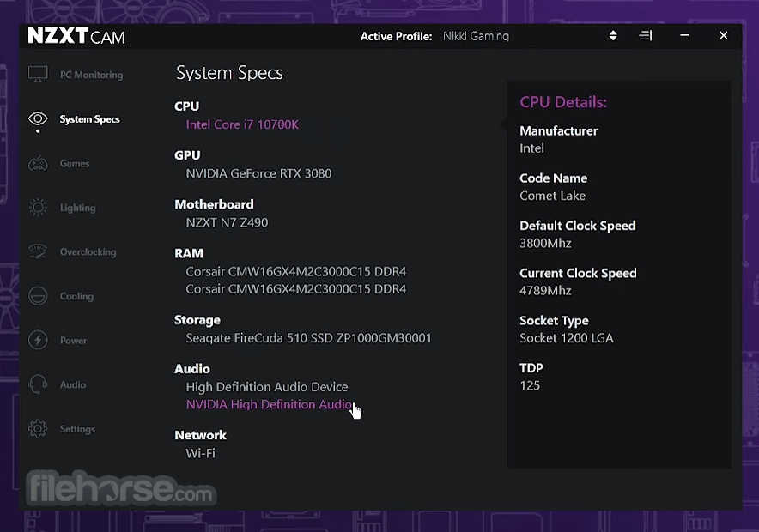
Task: Click the Audio heading in specs list
Action: [x=192, y=369]
